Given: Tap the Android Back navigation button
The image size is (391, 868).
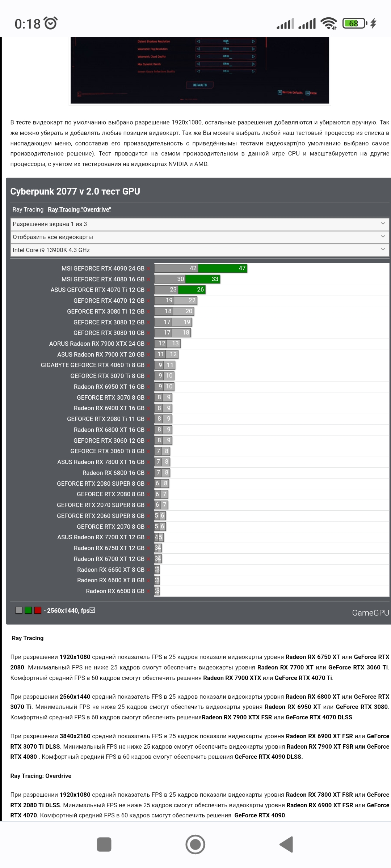Looking at the screenshot, I should pos(286,844).
